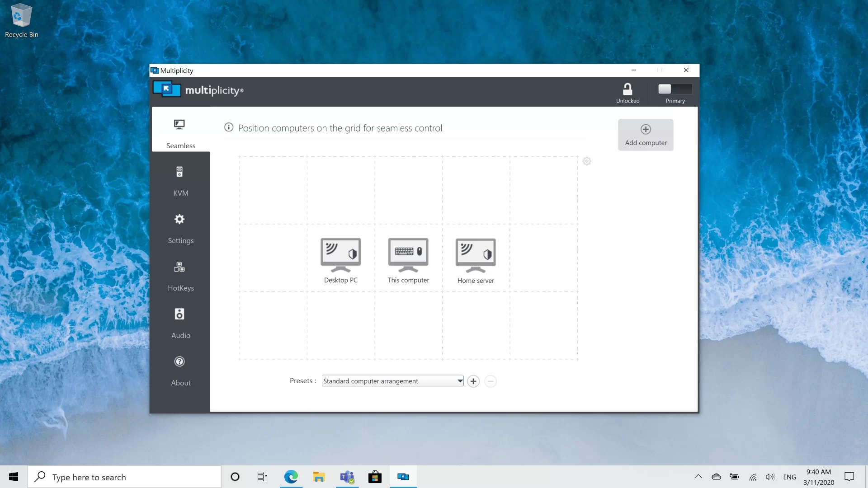Toggle the Primary switch
Viewport: 868px width, 488px height.
(675, 89)
